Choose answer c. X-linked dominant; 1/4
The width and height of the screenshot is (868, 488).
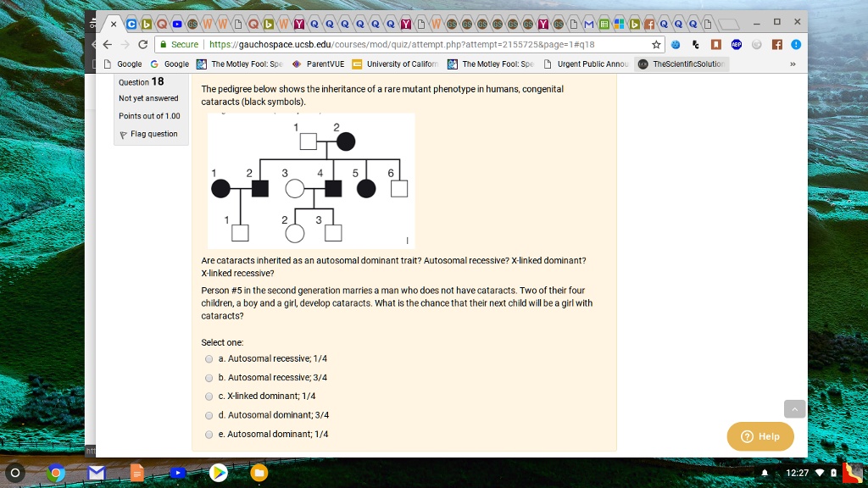click(209, 396)
